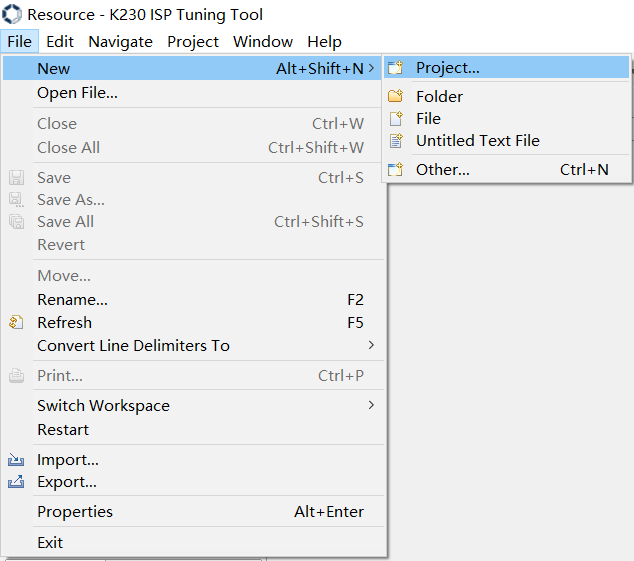
Task: Click the Import icon in File menu
Action: [x=16, y=460]
